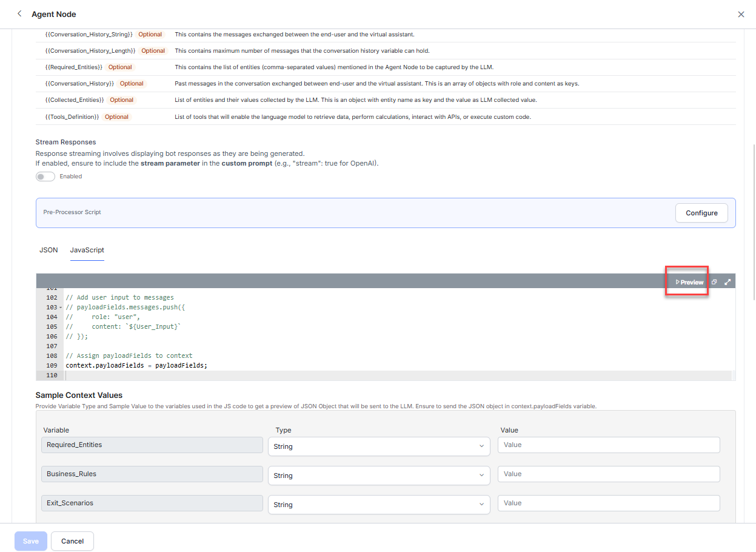Open the Type dropdown for Exit_Scenarios
The width and height of the screenshot is (756, 552).
click(x=378, y=505)
